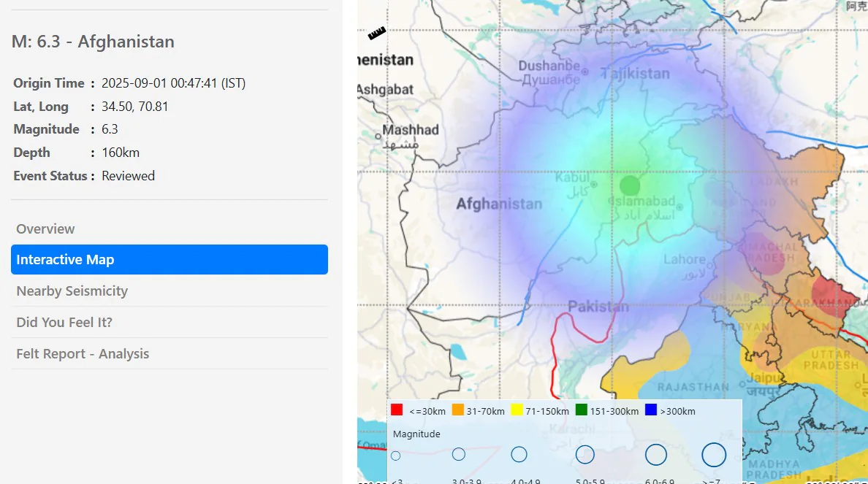The image size is (868, 484).
Task: Click the depth value 160km
Action: pos(120,152)
